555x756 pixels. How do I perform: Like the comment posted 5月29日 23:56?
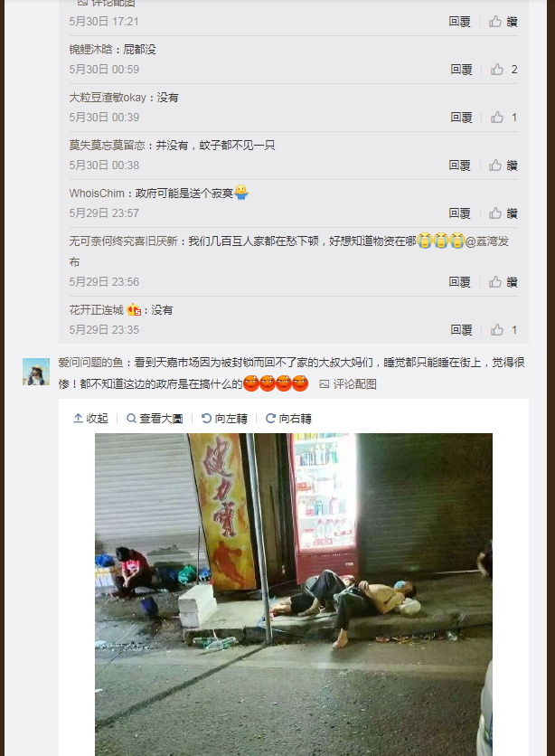point(503,282)
